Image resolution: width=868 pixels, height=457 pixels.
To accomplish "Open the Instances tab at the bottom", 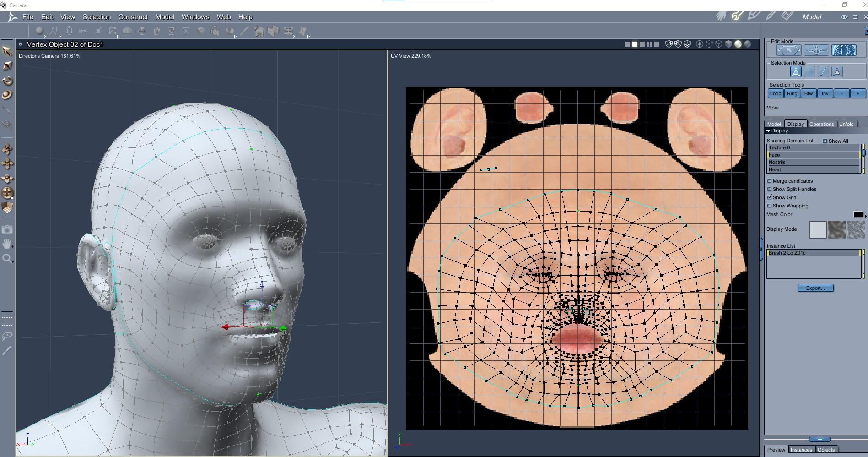I will [801, 450].
